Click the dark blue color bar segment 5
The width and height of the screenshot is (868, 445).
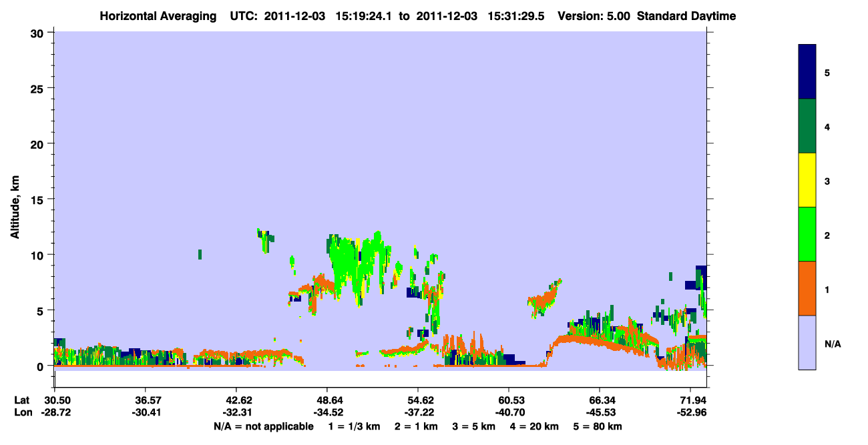coord(807,72)
